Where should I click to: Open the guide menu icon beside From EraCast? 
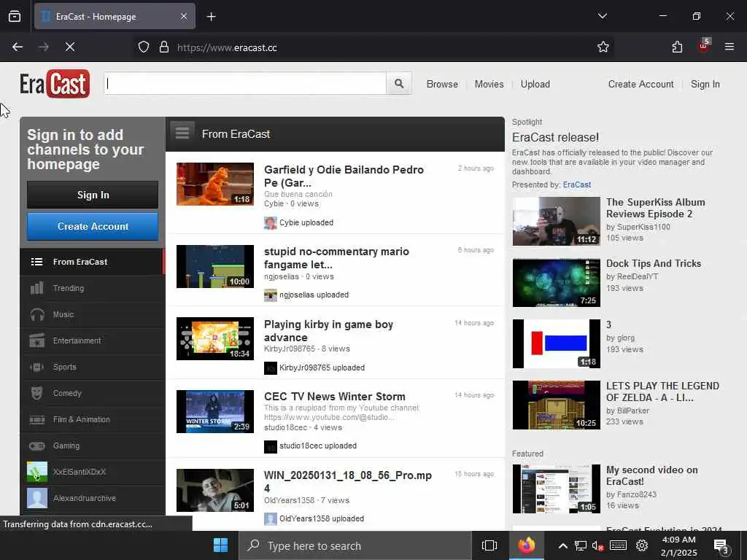182,133
